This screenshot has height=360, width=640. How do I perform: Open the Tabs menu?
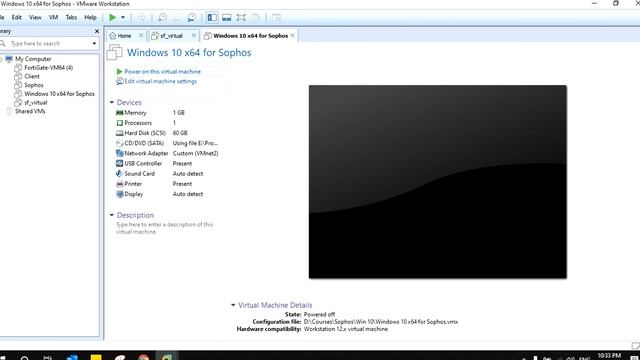tap(71, 17)
